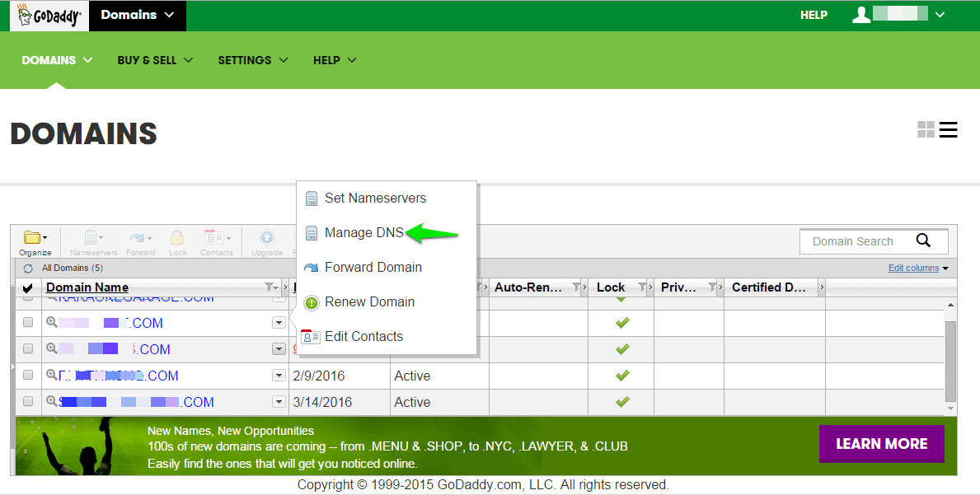Click the table scrollbar up arrow
This screenshot has height=495, width=980.
[x=950, y=305]
